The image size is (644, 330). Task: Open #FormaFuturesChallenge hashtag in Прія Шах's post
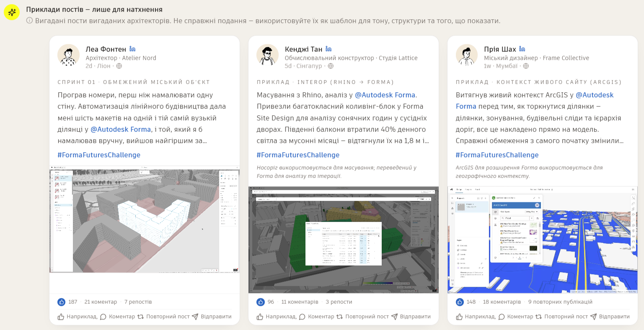(x=497, y=155)
